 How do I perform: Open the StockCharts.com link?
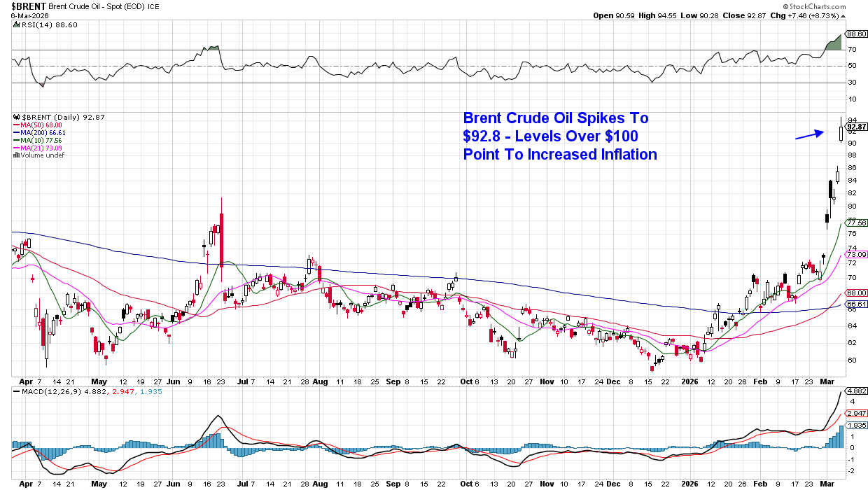[816, 6]
